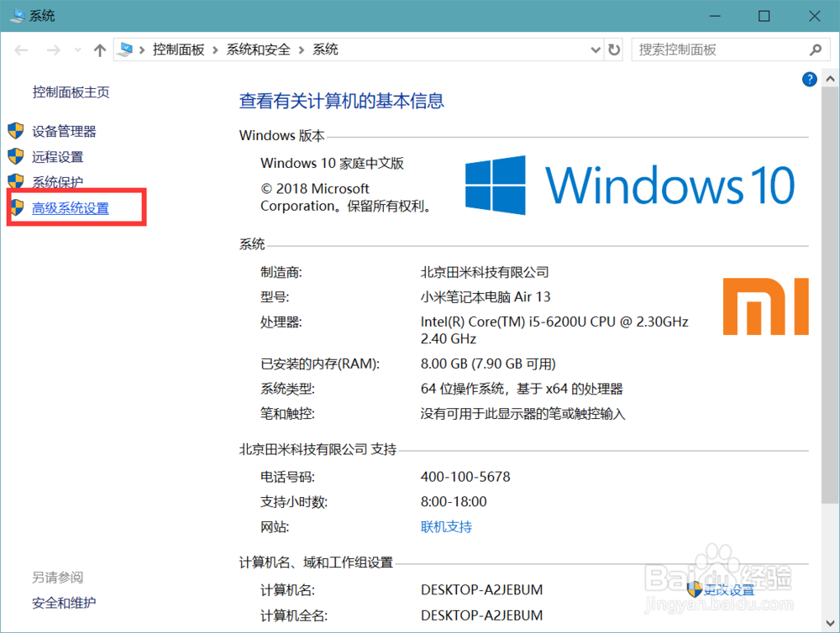Open the recent locations dropdown arrow
The height and width of the screenshot is (633, 840).
pos(77,50)
